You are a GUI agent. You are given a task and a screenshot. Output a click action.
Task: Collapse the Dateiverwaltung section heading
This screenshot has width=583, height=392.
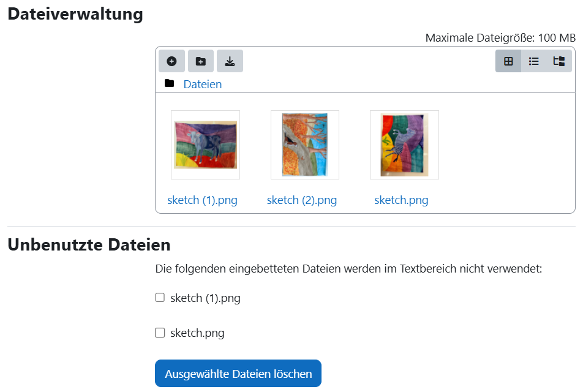(x=75, y=13)
